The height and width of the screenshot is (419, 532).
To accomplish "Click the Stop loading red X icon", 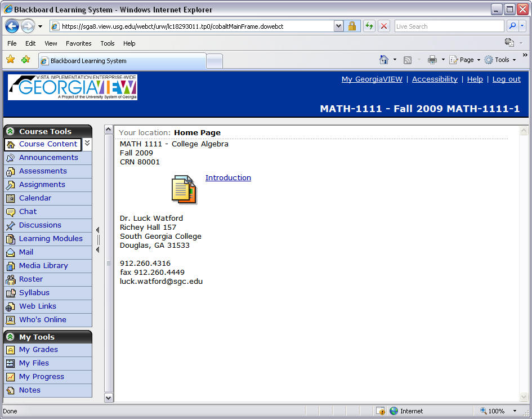I will coord(384,26).
